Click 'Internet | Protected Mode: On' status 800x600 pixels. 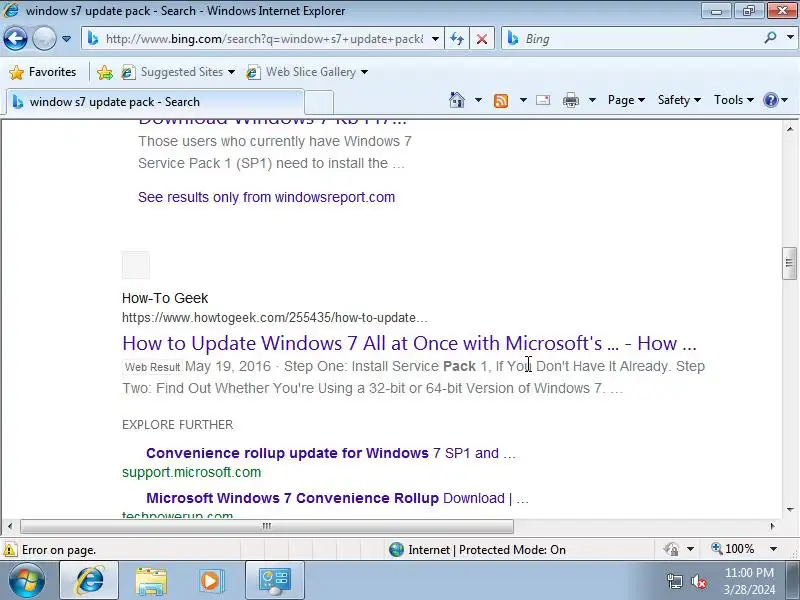(x=477, y=549)
